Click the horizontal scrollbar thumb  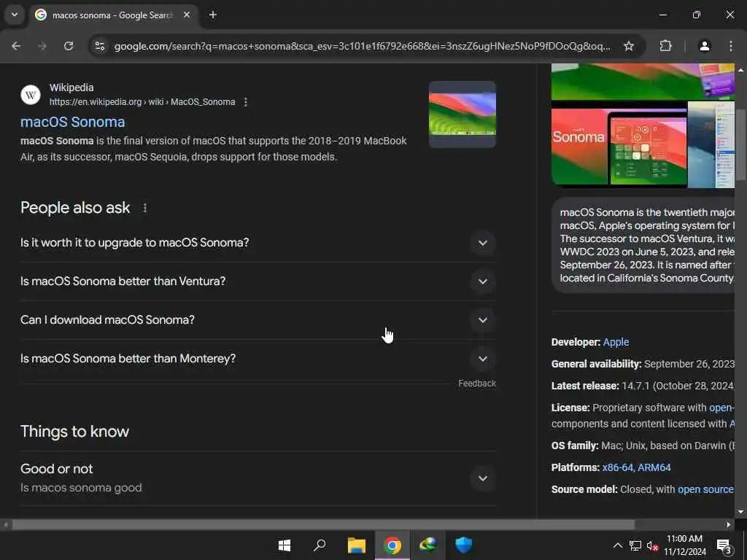pyautogui.click(x=323, y=525)
